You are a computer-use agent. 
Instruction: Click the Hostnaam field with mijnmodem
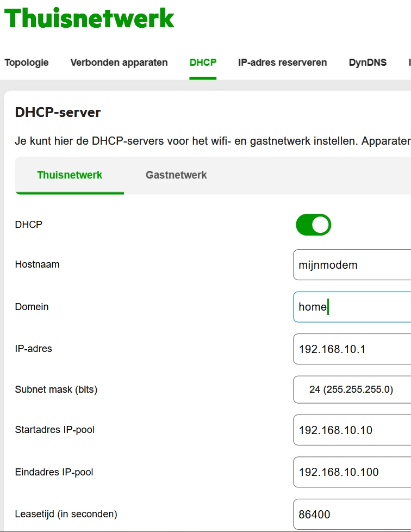click(x=352, y=265)
